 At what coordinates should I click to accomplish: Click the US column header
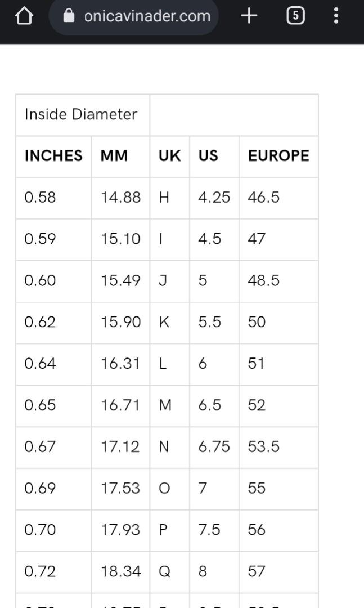208,156
